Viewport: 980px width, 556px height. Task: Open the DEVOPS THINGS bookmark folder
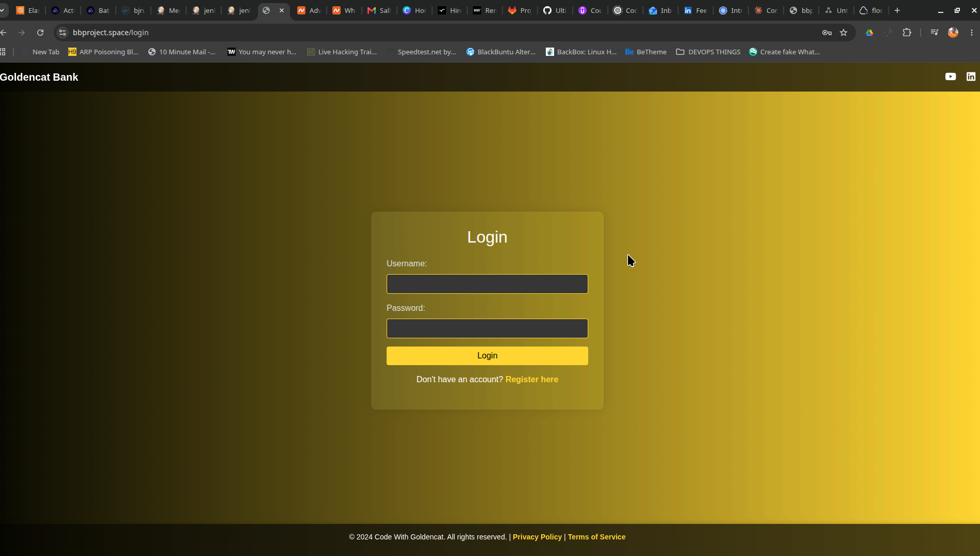pyautogui.click(x=708, y=52)
